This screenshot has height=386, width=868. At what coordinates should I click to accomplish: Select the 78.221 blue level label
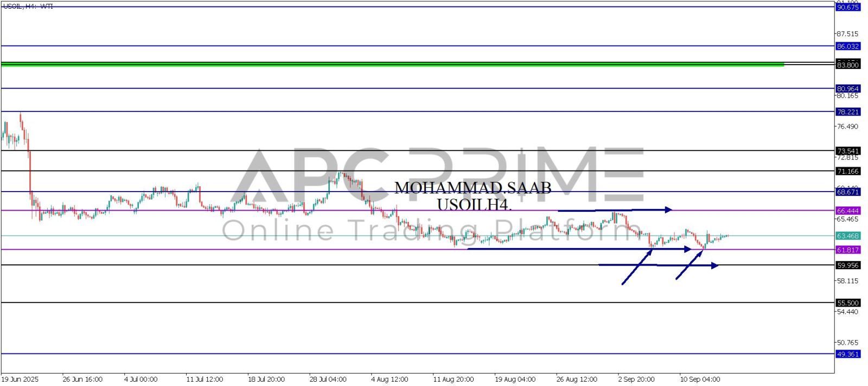pos(848,112)
